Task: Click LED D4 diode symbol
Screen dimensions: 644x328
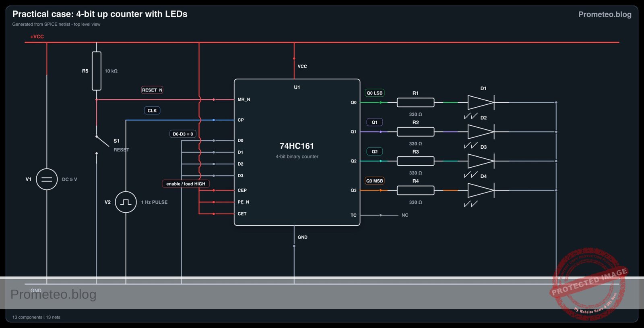Action: (x=481, y=190)
